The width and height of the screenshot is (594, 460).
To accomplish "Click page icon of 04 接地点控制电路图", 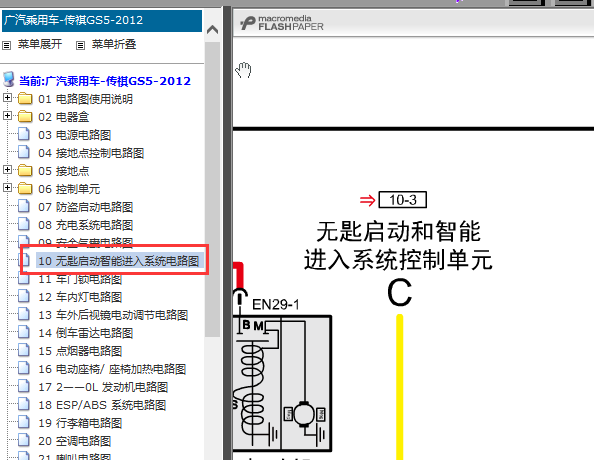I will pyautogui.click(x=23, y=152).
